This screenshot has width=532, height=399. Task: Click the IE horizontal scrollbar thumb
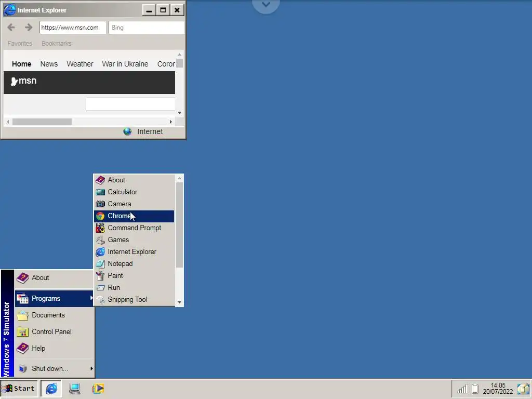coord(42,122)
